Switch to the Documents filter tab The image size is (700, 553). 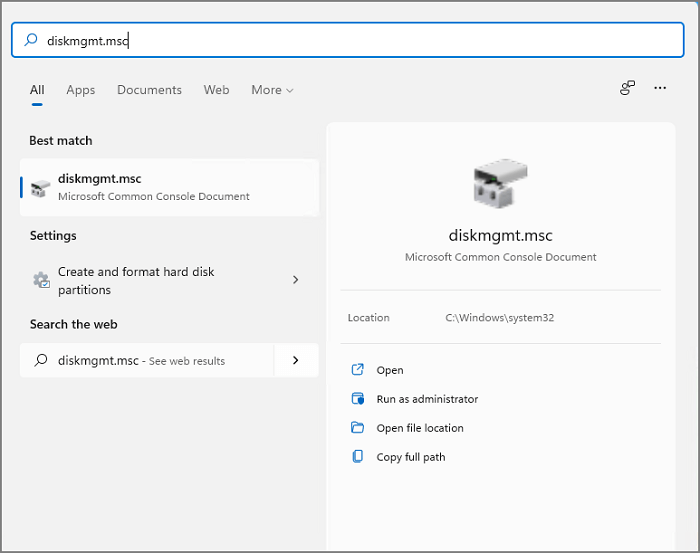coord(149,90)
